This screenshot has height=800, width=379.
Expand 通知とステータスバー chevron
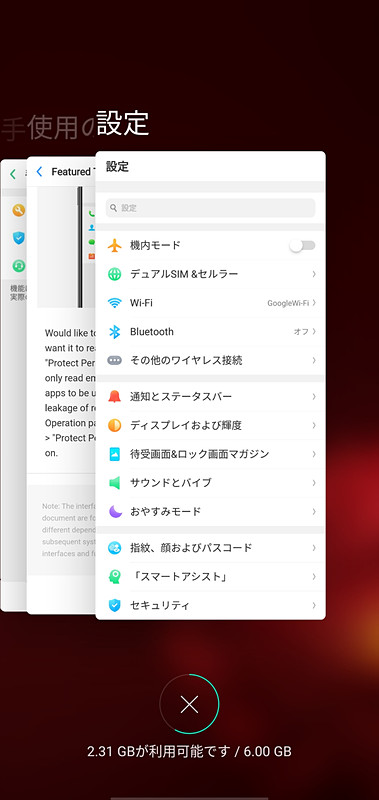tap(314, 397)
